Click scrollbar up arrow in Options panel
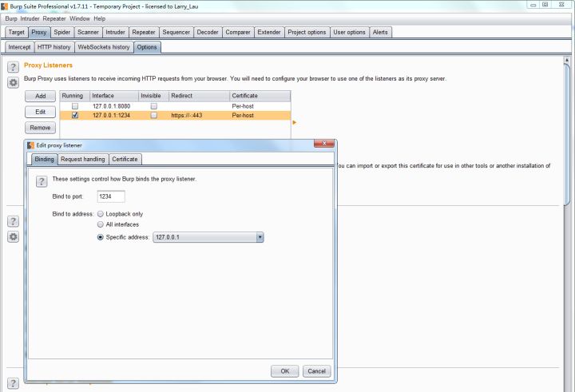Viewport: 575px width, 392px height. click(567, 59)
